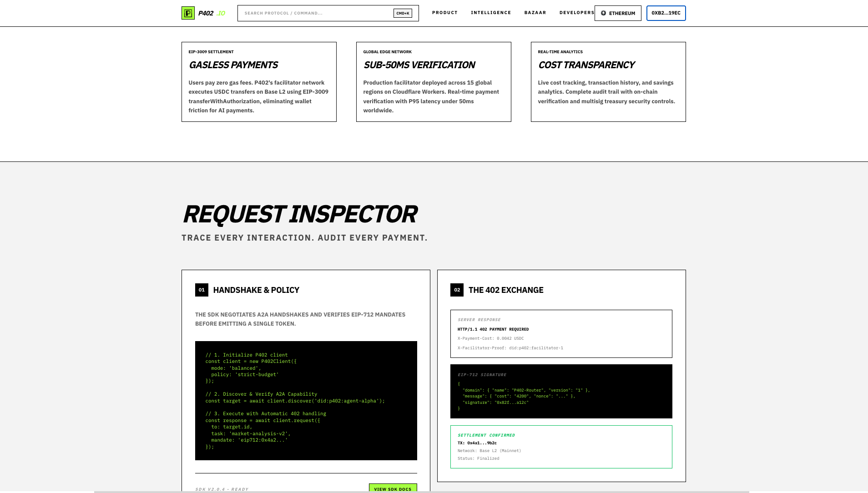Screen dimensions: 868x493
Task: Click the Ethereum network globe icon
Action: coord(604,13)
